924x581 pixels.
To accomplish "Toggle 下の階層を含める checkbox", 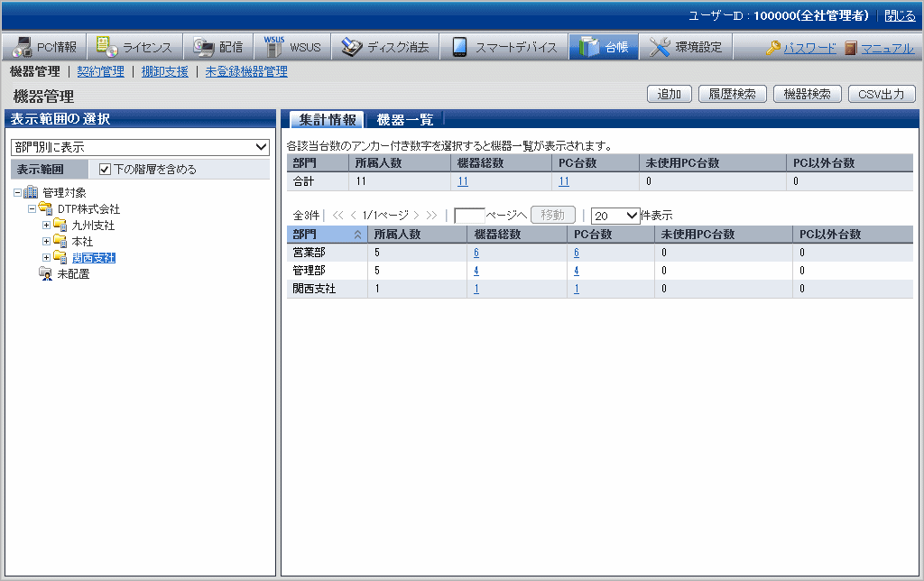I will 106,169.
